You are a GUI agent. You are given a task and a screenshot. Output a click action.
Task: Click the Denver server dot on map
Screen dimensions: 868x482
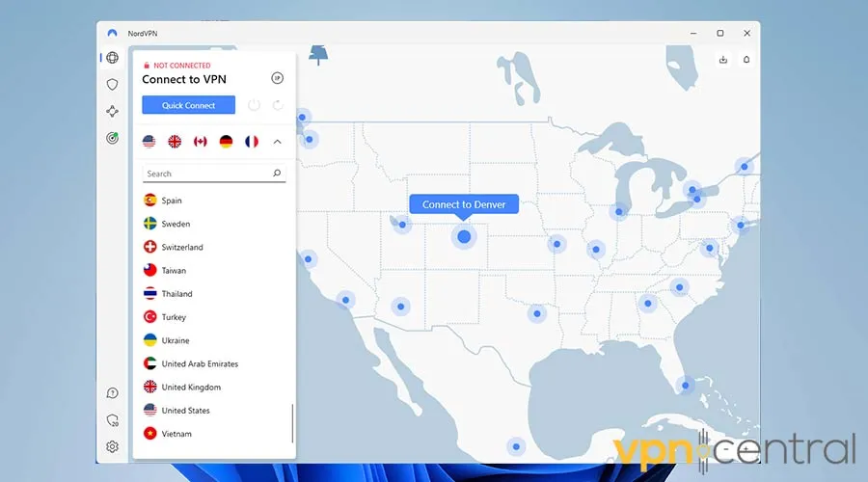click(464, 237)
